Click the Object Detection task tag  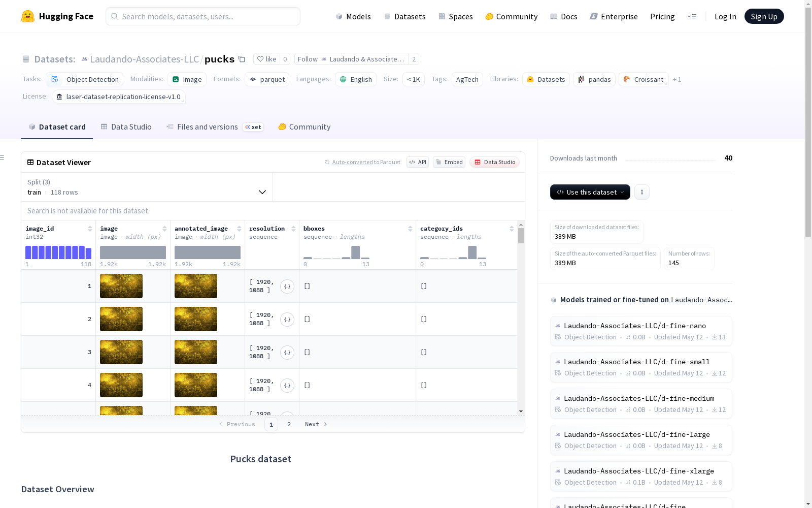tap(85, 79)
